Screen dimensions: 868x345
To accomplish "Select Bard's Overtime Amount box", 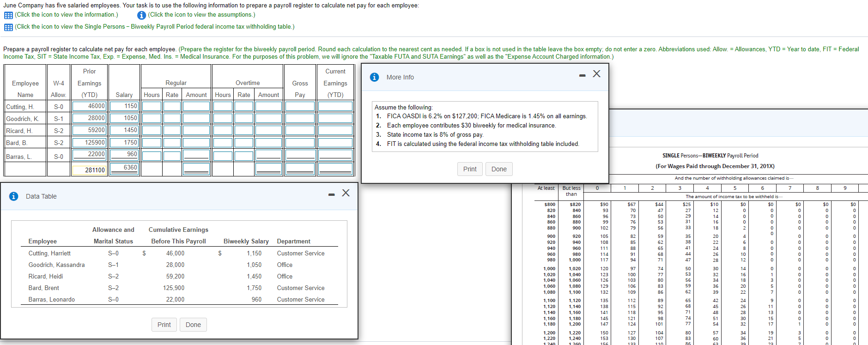I will point(268,143).
